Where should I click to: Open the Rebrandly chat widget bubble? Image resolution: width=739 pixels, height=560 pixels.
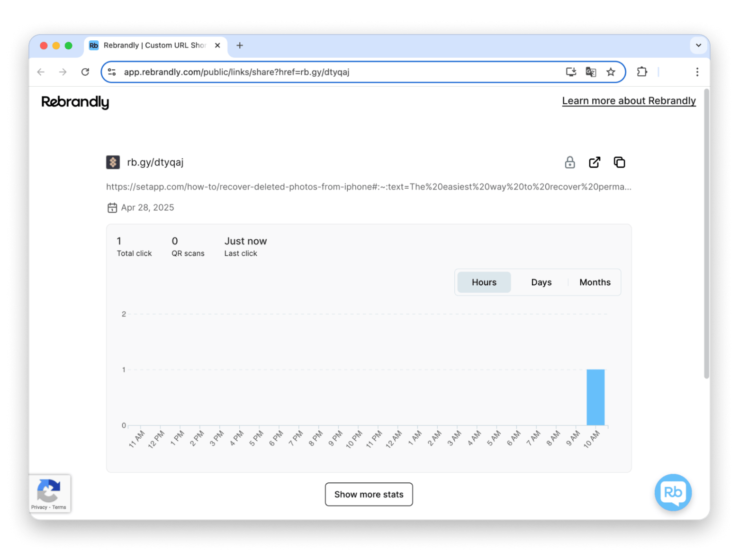[673, 492]
